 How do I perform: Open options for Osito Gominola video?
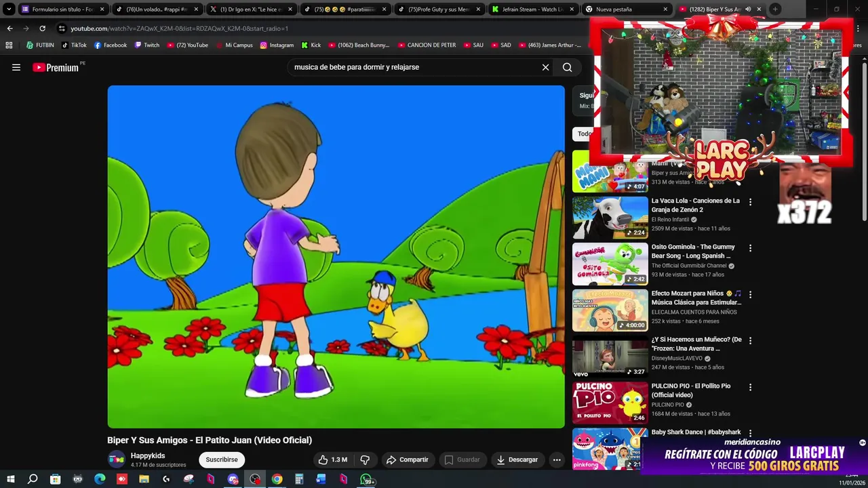750,248
